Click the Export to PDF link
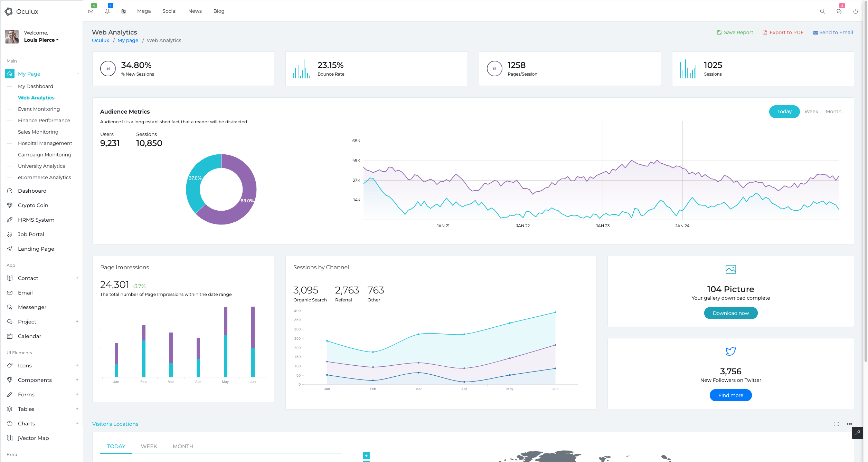Viewport: 868px width, 462px height. pyautogui.click(x=783, y=32)
